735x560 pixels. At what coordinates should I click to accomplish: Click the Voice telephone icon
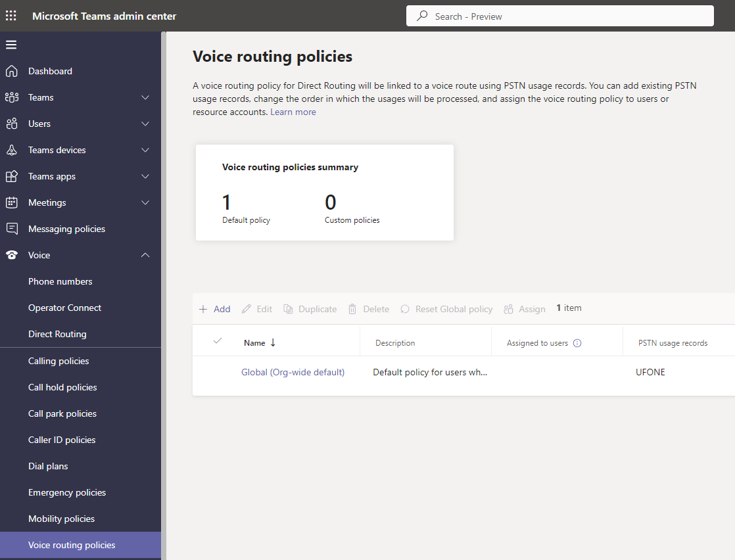coord(12,255)
